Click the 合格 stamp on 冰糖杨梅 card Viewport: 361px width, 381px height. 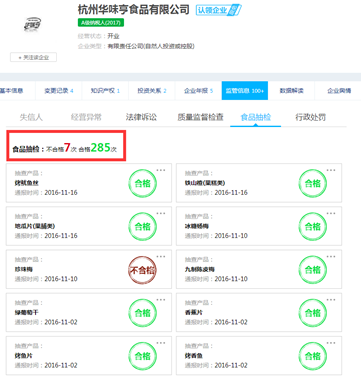pos(313,227)
